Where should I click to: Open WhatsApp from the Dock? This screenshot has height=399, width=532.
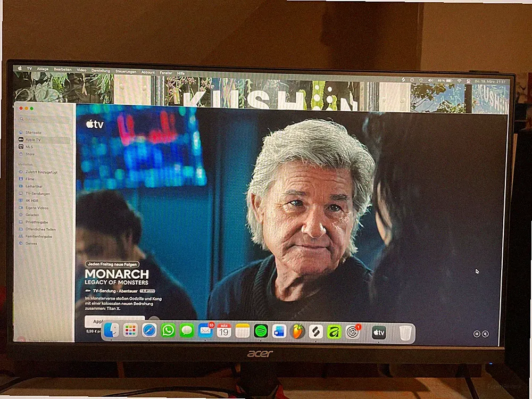(x=168, y=330)
